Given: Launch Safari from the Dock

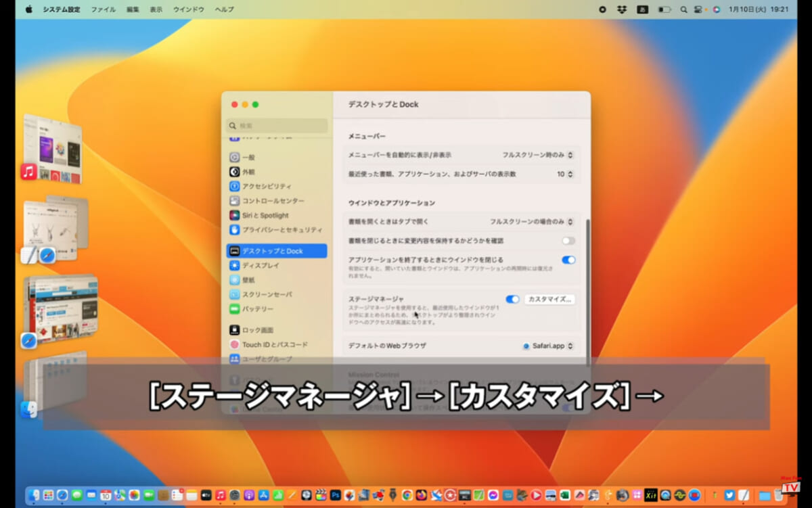Looking at the screenshot, I should (x=62, y=495).
